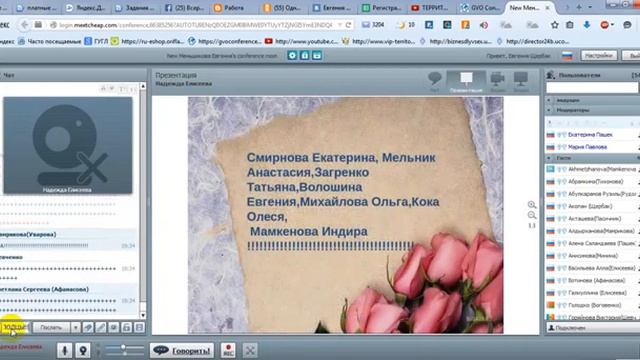This screenshot has height=360, width=640.
Task: Open the GVO Con... browser tab
Action: [480, 7]
